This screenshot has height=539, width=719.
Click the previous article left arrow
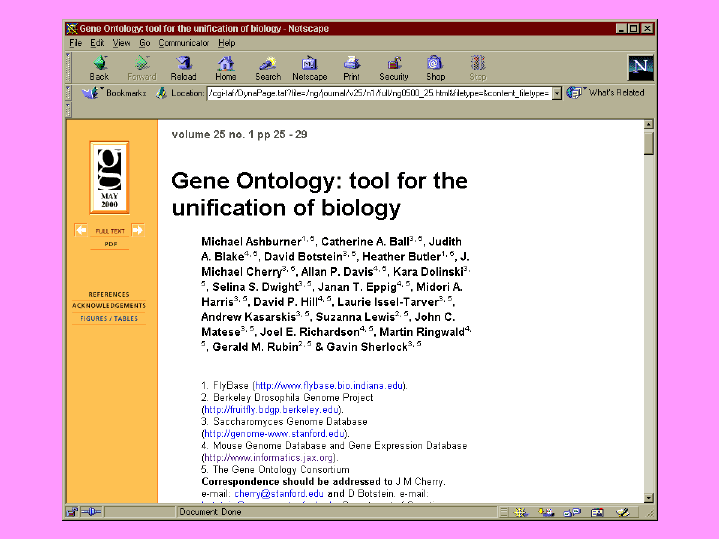point(81,231)
